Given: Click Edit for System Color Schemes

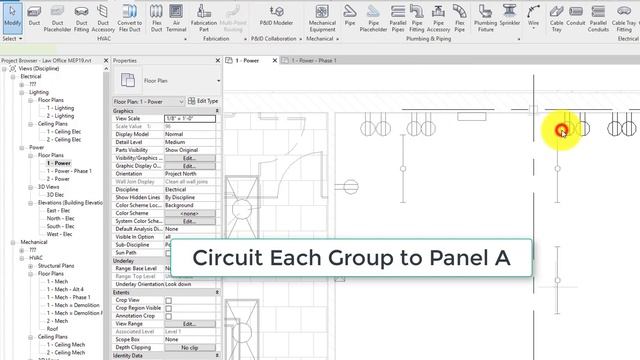Looking at the screenshot, I should [190, 221].
